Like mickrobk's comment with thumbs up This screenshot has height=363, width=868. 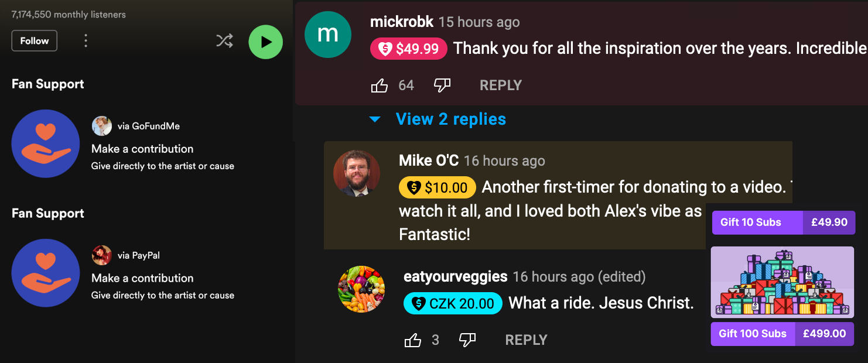click(380, 85)
